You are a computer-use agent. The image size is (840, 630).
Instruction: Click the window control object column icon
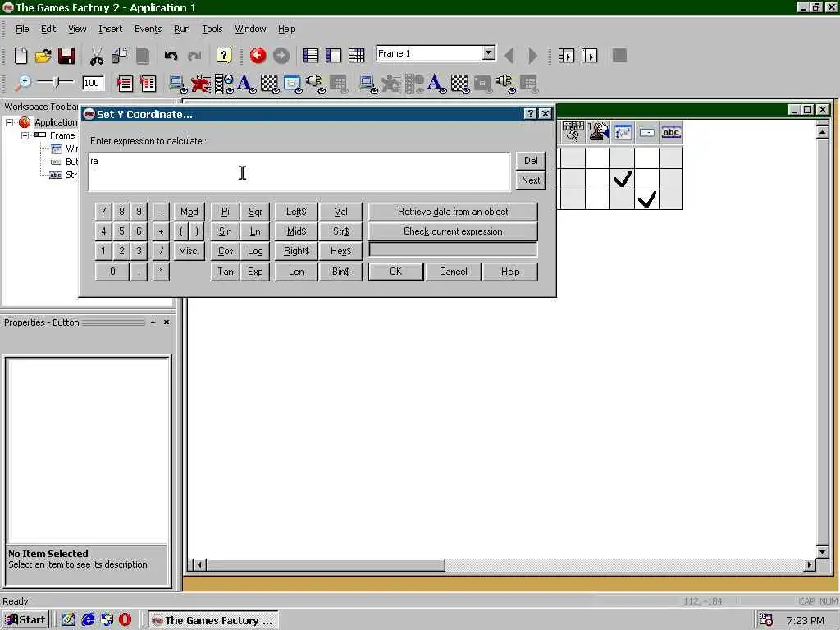[623, 132]
